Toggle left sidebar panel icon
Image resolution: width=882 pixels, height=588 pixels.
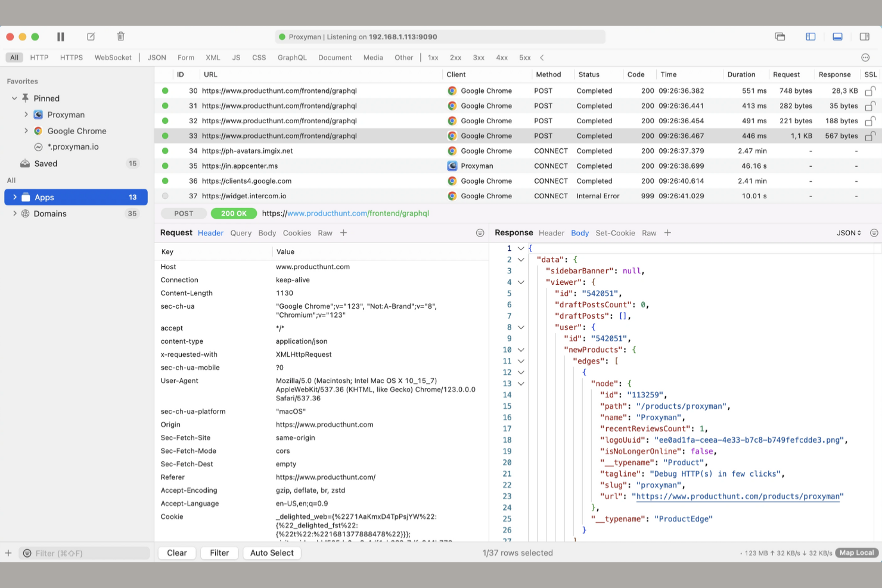pos(810,37)
